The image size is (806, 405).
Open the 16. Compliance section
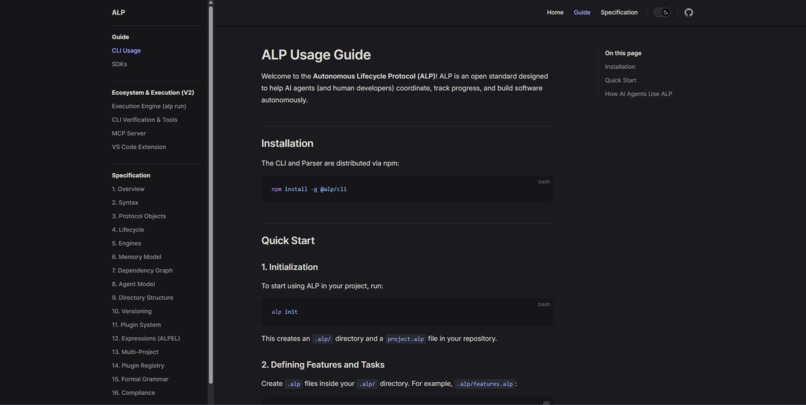(133, 393)
